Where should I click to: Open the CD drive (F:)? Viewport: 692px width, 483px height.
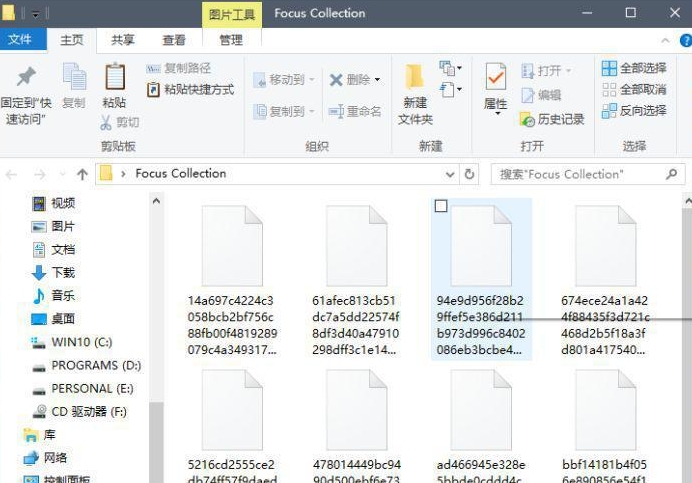click(79, 412)
